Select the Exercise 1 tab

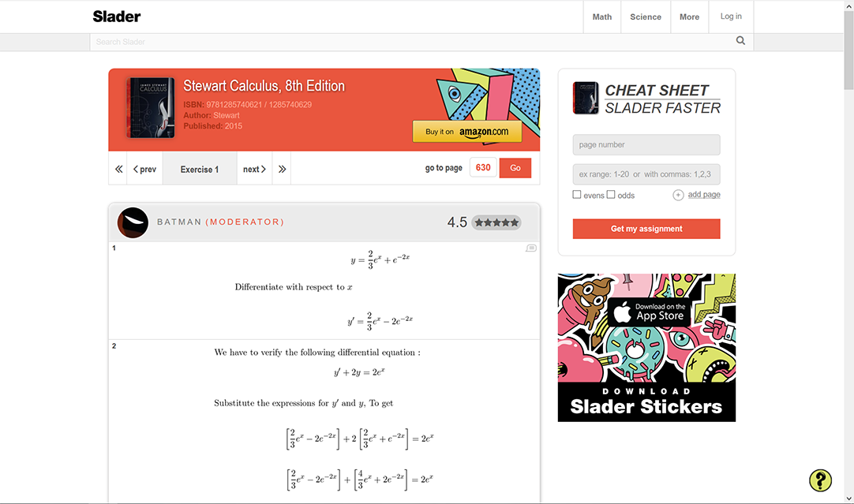(200, 170)
